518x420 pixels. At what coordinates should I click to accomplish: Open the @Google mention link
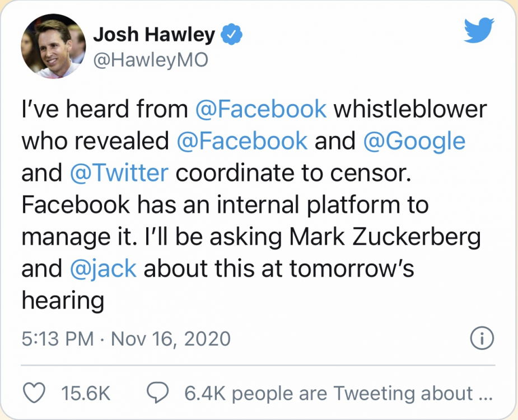(x=414, y=141)
